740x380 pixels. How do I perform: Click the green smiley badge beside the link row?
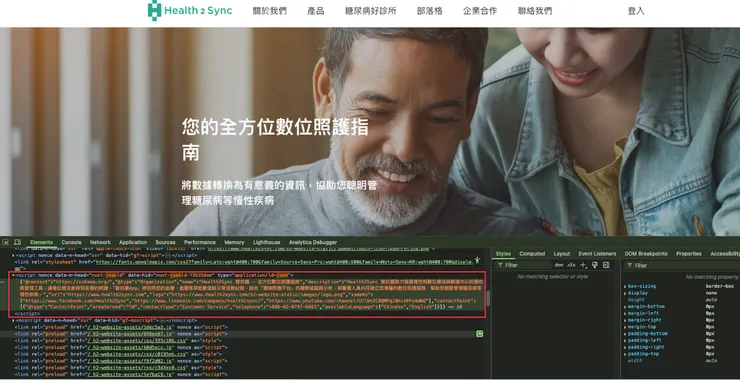[x=479, y=334]
